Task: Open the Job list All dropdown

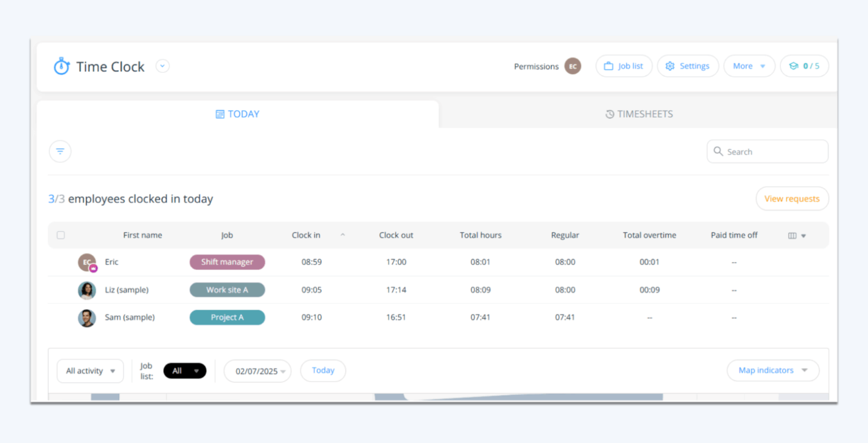Action: click(185, 371)
